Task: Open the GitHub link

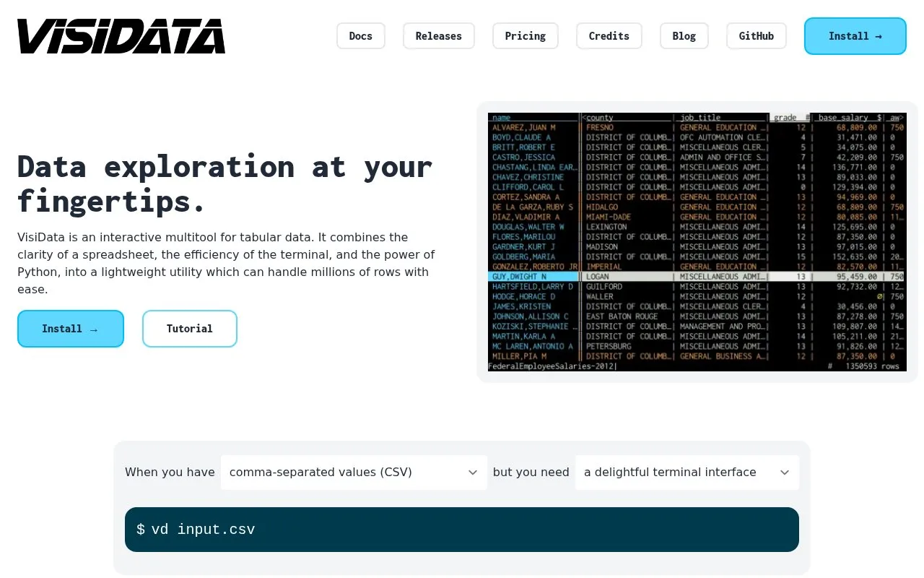Action: pyautogui.click(x=757, y=36)
